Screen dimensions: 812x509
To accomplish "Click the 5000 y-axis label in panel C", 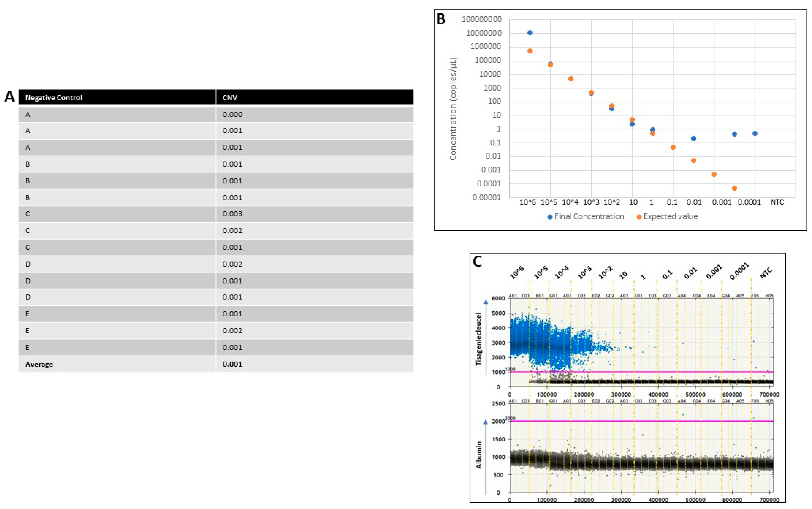I will pos(499,313).
